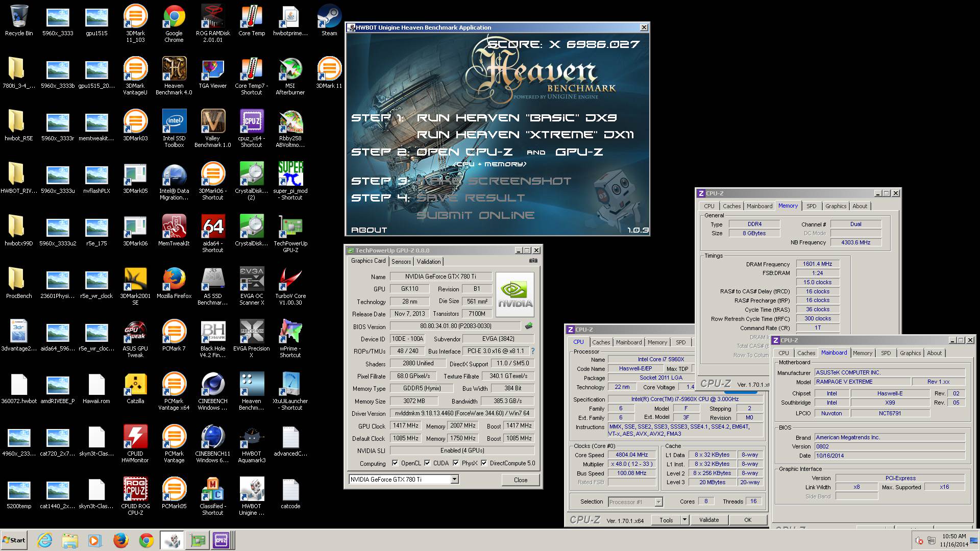Click the network tray icon
The width and height of the screenshot is (980, 551).
pyautogui.click(x=932, y=541)
